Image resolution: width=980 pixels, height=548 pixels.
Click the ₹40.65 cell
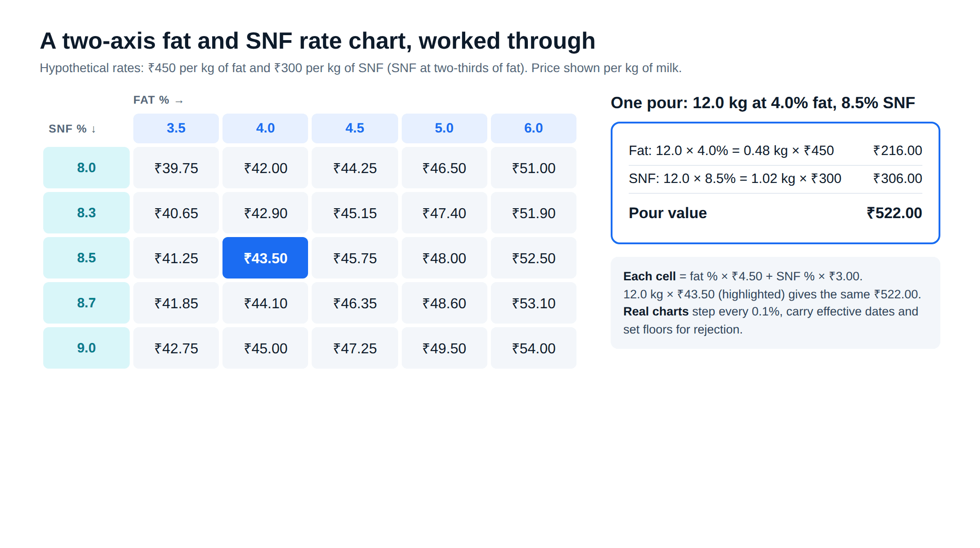pos(176,213)
